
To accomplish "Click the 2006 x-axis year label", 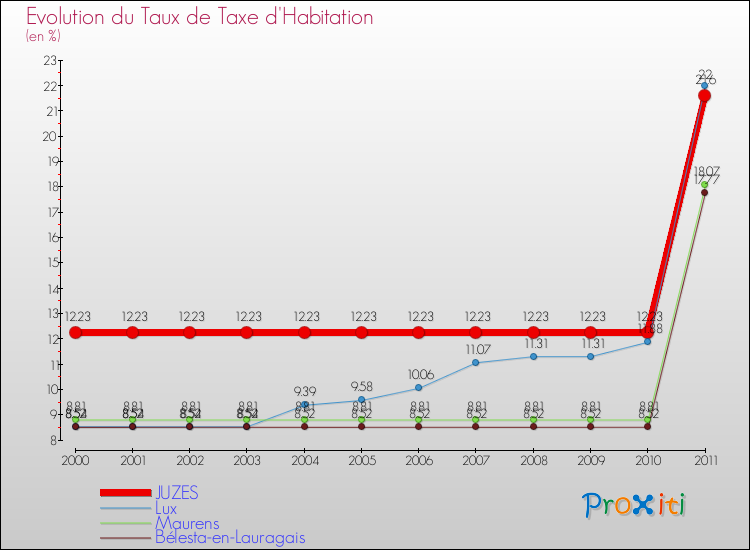I will tap(419, 460).
